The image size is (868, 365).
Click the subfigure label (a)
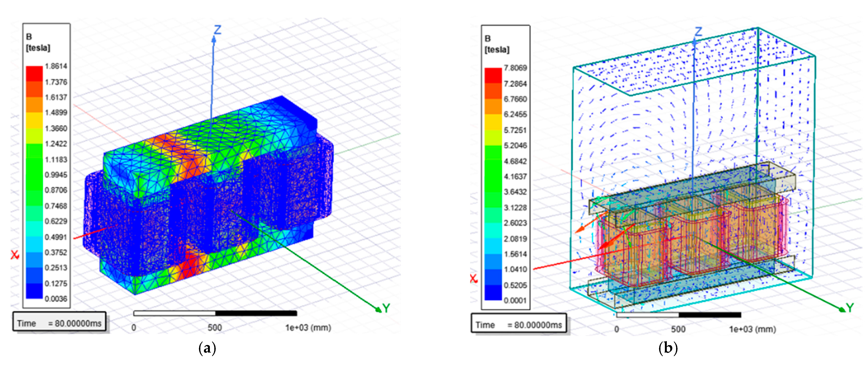207,349
